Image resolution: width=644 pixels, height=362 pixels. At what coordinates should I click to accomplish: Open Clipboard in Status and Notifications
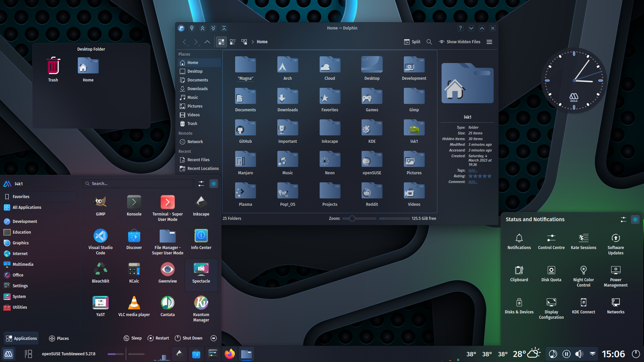point(519,274)
